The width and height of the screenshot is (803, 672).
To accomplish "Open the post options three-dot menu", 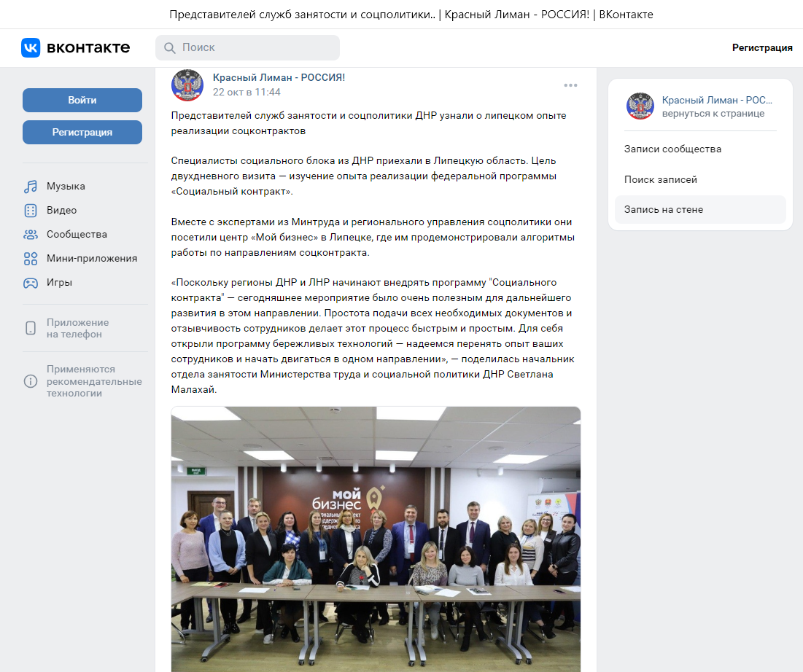I will click(x=570, y=85).
